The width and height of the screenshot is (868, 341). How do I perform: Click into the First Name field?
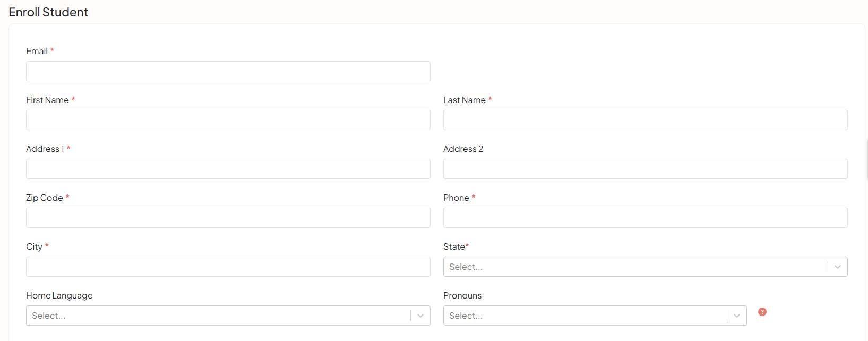coord(228,120)
